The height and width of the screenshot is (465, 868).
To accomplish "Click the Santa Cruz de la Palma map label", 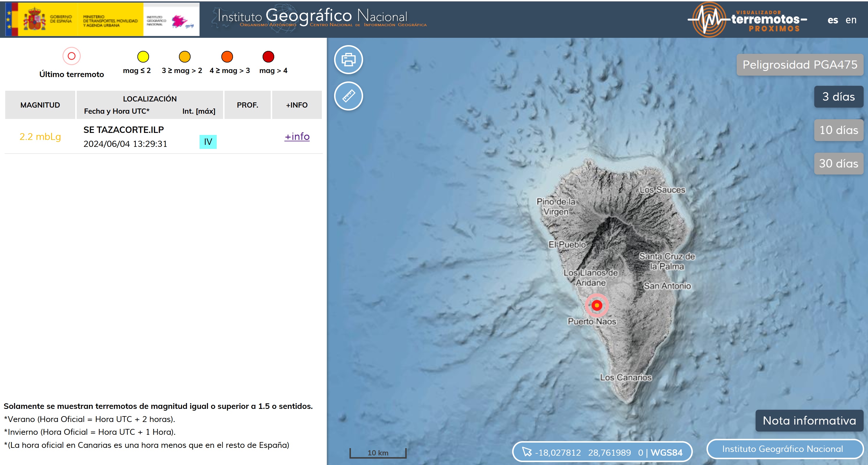I will tap(667, 261).
